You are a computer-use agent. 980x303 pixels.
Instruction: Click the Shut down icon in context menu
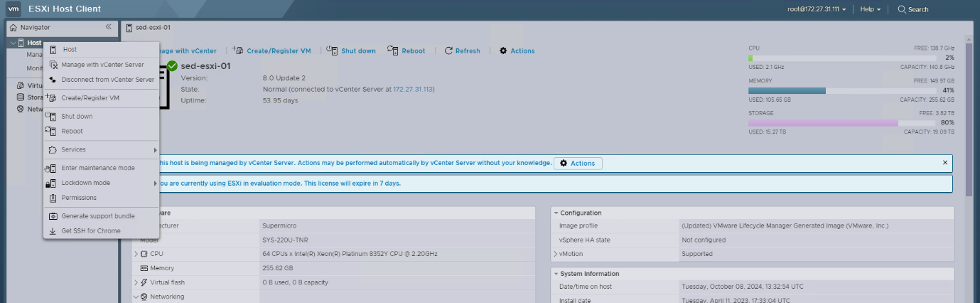[51, 117]
